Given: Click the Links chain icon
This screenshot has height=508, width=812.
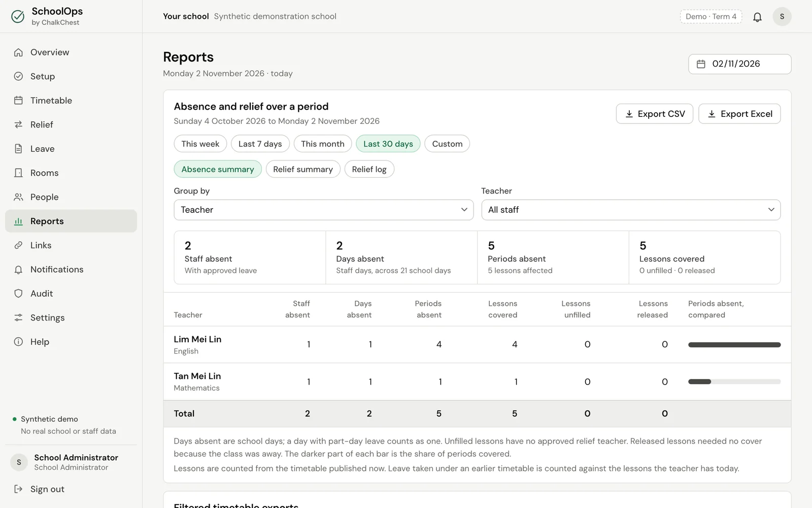Looking at the screenshot, I should tap(18, 245).
